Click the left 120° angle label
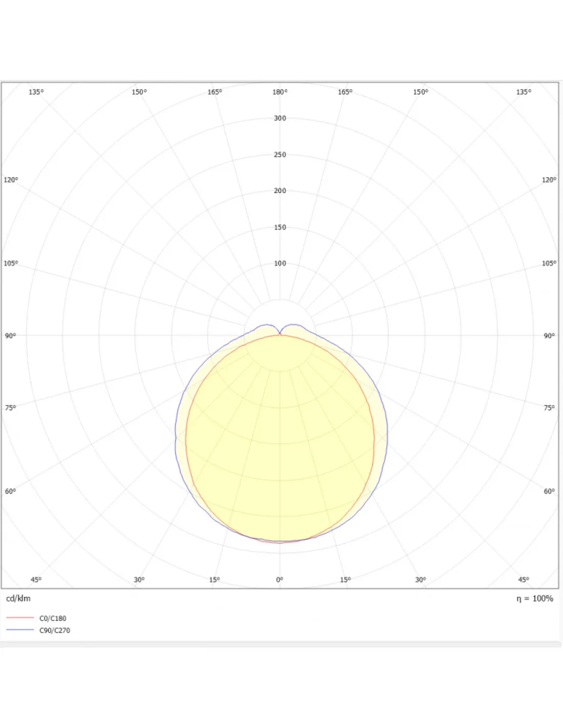 point(11,180)
